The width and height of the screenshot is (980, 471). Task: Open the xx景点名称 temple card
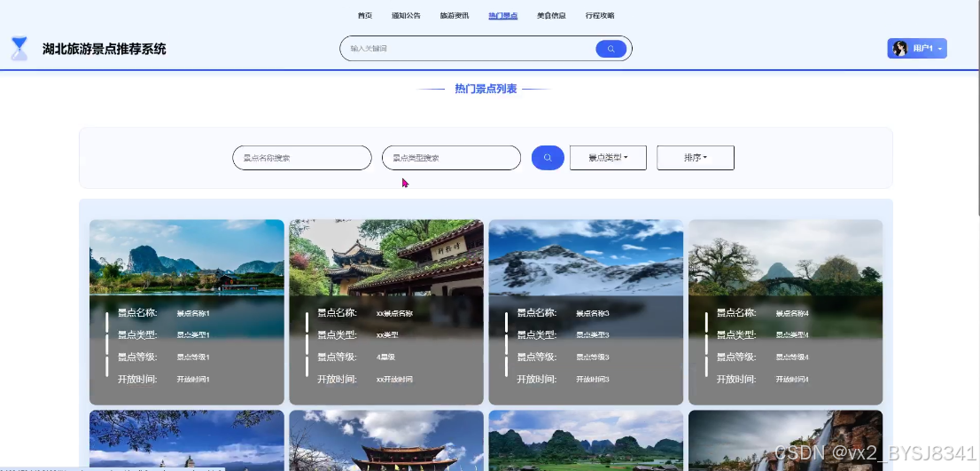click(x=386, y=312)
